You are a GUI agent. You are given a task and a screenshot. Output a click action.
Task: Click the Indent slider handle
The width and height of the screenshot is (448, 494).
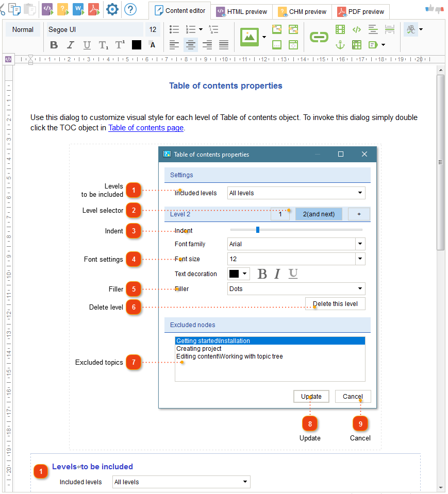point(257,230)
